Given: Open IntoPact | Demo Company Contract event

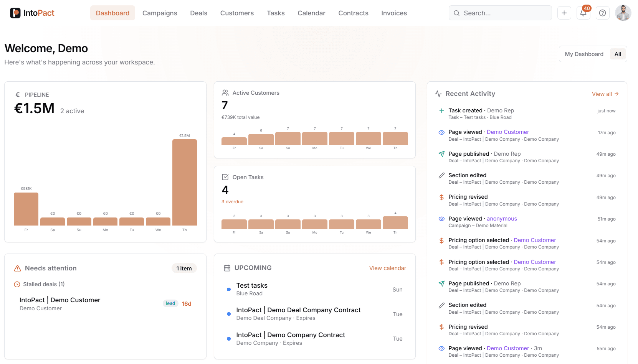Looking at the screenshot, I should [x=314, y=339].
